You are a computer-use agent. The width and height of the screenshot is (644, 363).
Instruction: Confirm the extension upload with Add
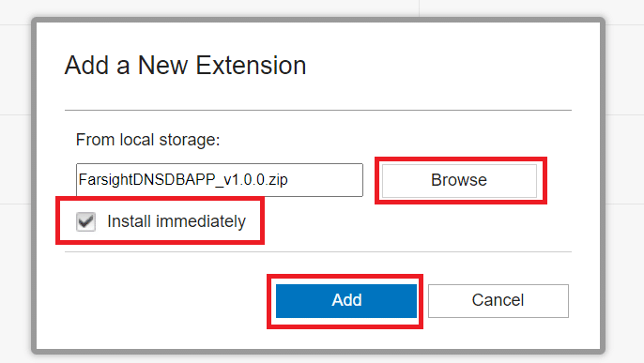point(346,301)
